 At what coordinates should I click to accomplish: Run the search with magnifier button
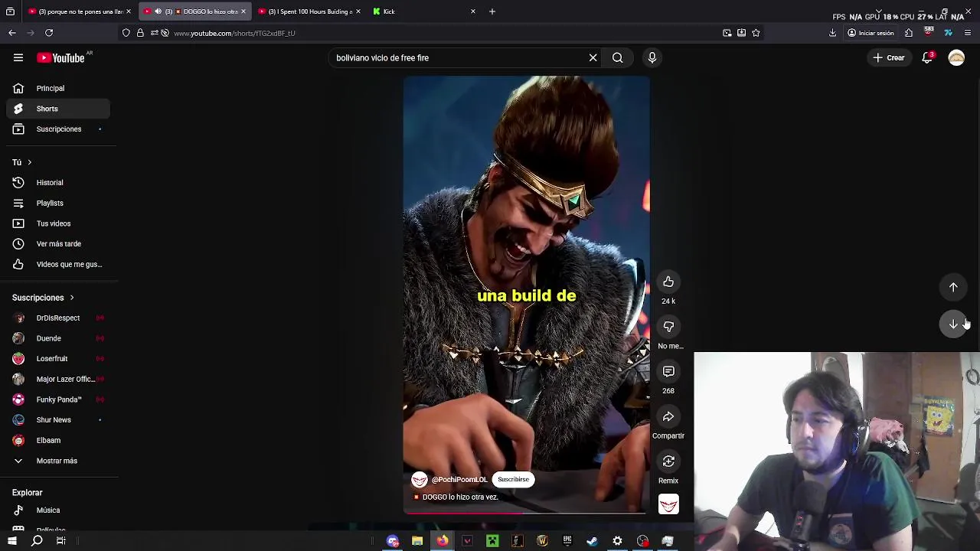617,57
